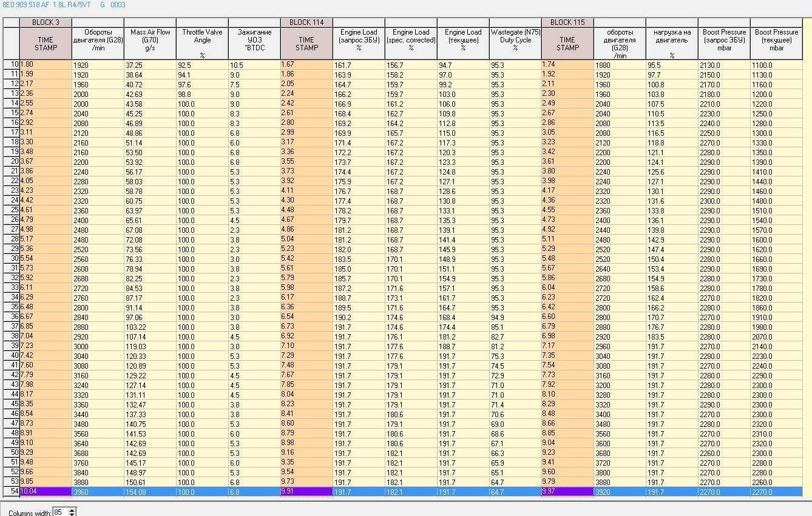
Task: Click current Engine Load value 94.7
Action: (x=463, y=64)
